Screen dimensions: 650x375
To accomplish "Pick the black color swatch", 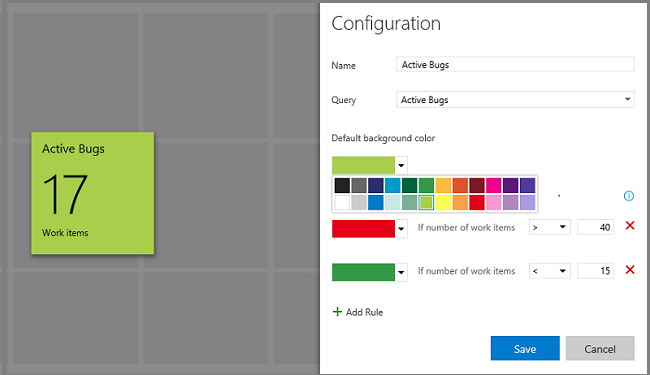I will click(342, 186).
